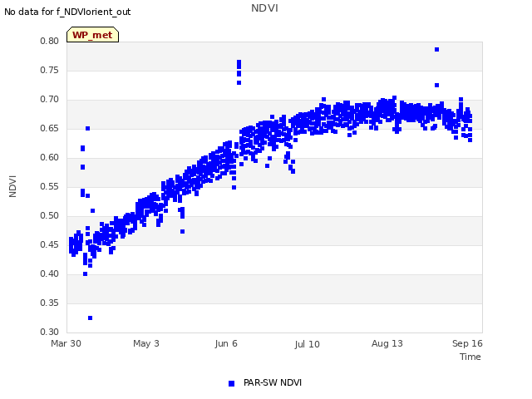Click the lowest outlier point near 0.33
532x399 pixels.
(x=91, y=318)
